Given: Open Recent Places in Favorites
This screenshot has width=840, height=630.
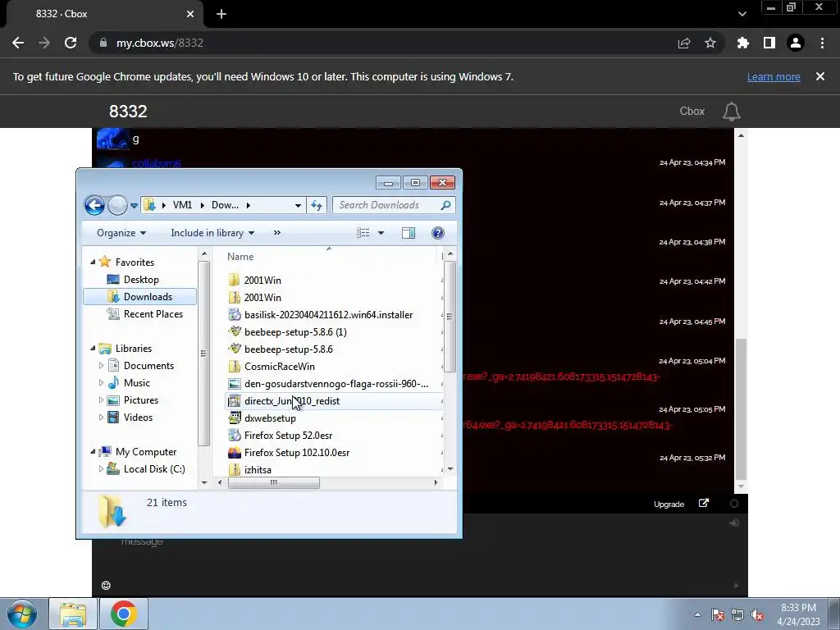Looking at the screenshot, I should coord(153,314).
